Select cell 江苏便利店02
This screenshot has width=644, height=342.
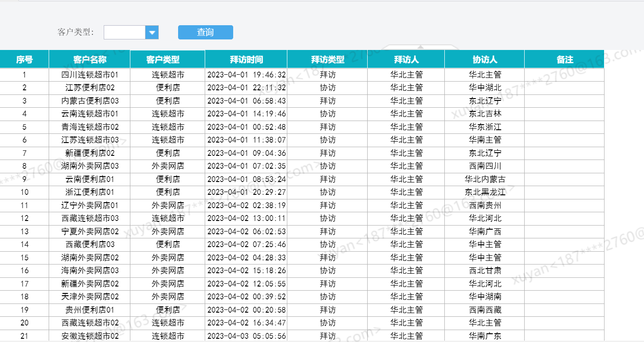pyautogui.click(x=90, y=88)
